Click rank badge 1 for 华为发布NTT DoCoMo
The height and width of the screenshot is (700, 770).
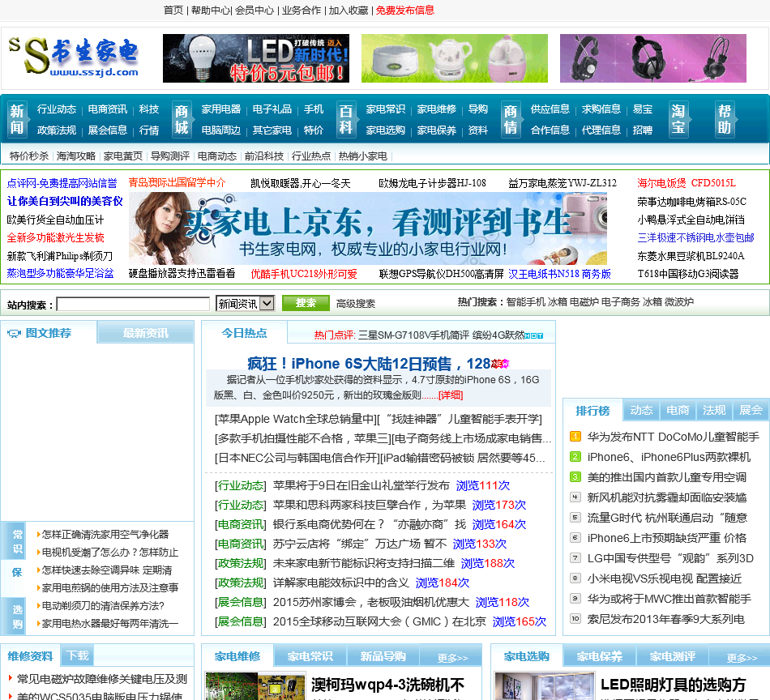pyautogui.click(x=575, y=437)
